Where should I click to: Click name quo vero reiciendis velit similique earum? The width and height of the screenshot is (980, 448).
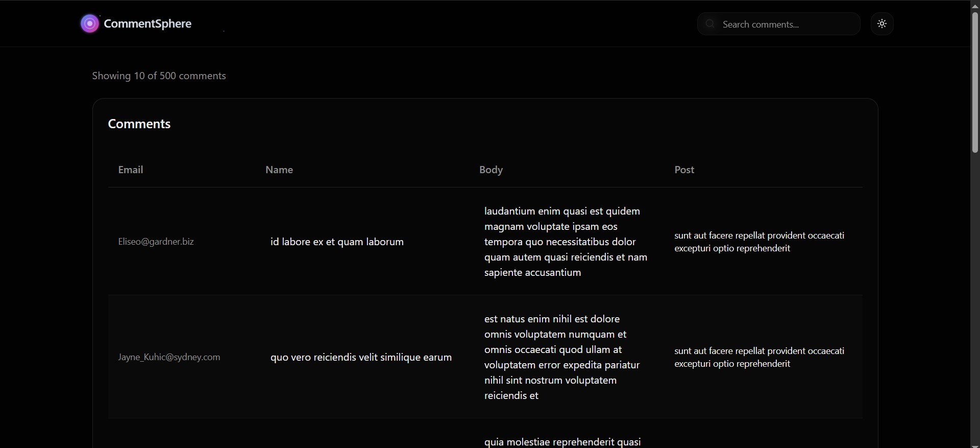tap(361, 357)
